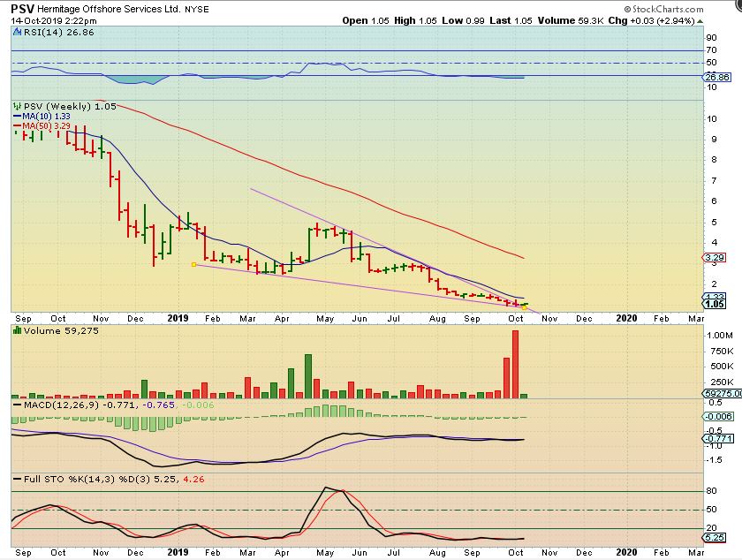Viewport: 742px width, 560px height.
Task: Click the PSV (Weekly) 1.05 legend text
Action: point(70,106)
